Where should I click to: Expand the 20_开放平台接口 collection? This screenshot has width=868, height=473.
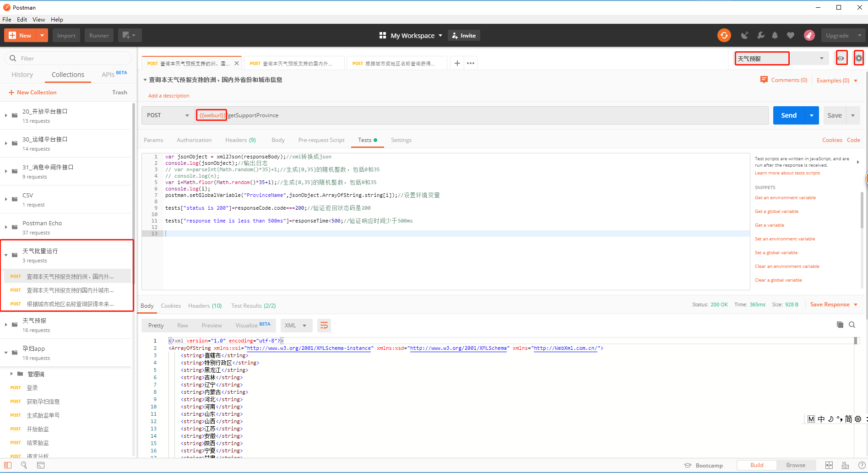click(6, 115)
